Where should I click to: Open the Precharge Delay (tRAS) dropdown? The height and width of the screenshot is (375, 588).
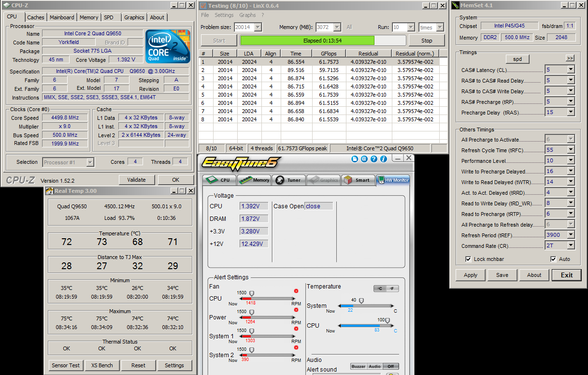tap(571, 112)
